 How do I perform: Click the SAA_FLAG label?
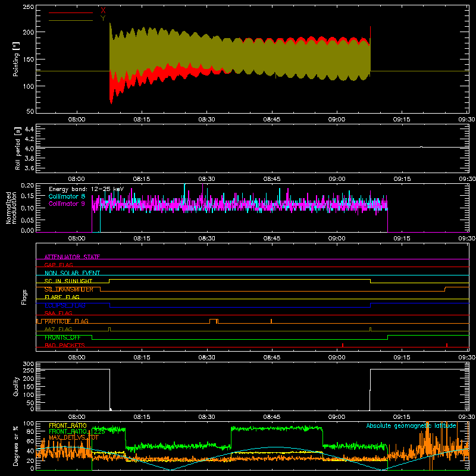tap(58, 314)
